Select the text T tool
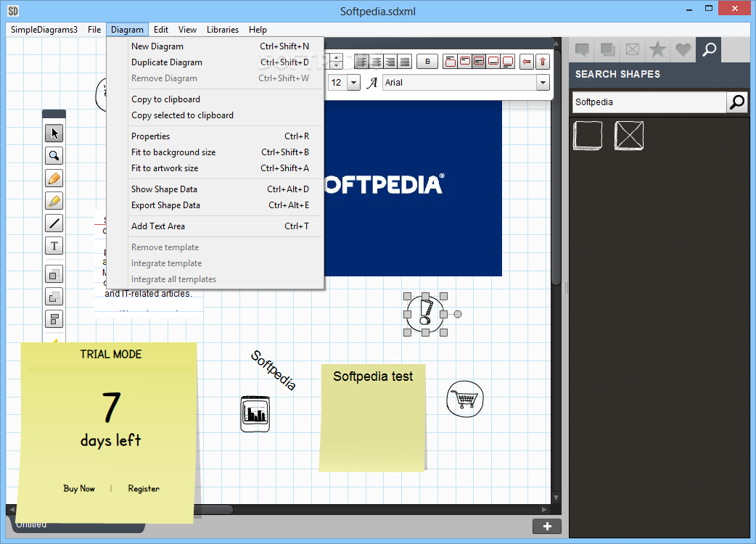Screen dimensions: 756x544 coord(54,246)
